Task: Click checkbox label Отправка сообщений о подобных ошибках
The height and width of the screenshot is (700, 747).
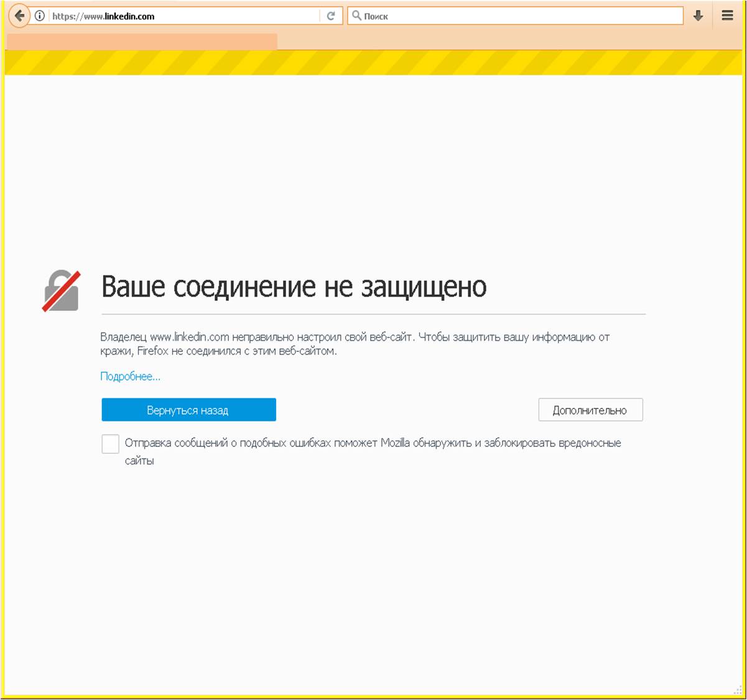Action: pyautogui.click(x=373, y=452)
